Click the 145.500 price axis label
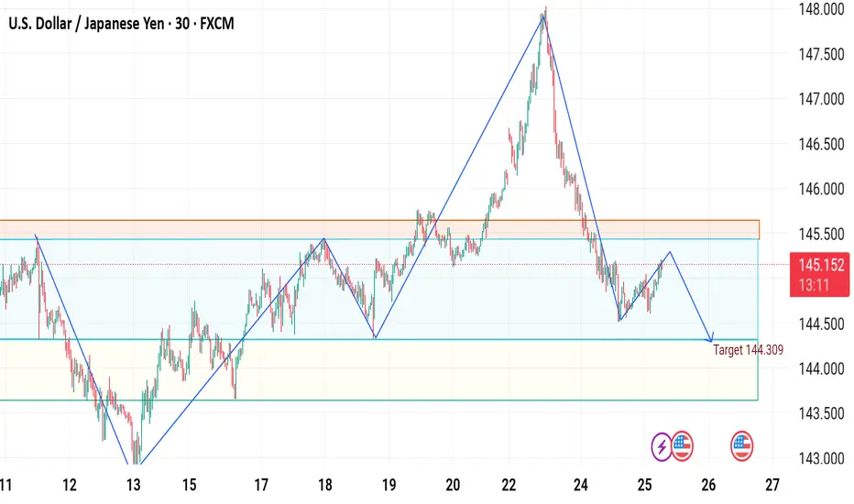 click(821, 235)
